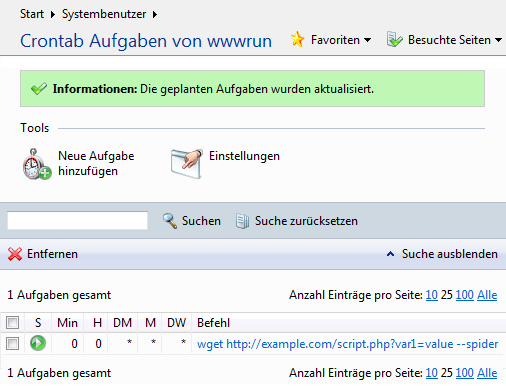Click Neue Aufgabe hinzufügen link
Image resolution: width=506 pixels, height=386 pixels.
(96, 163)
